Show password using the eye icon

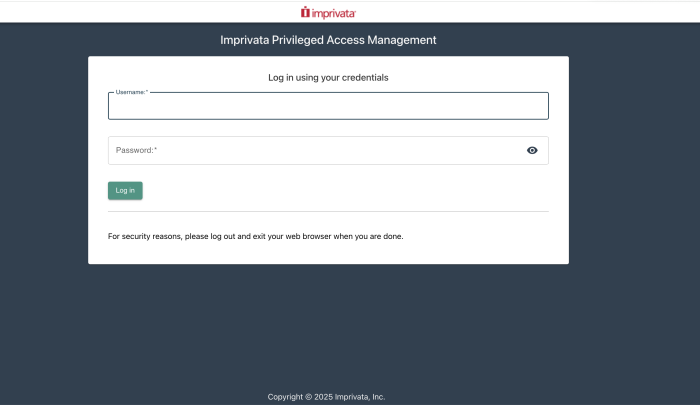[532, 150]
